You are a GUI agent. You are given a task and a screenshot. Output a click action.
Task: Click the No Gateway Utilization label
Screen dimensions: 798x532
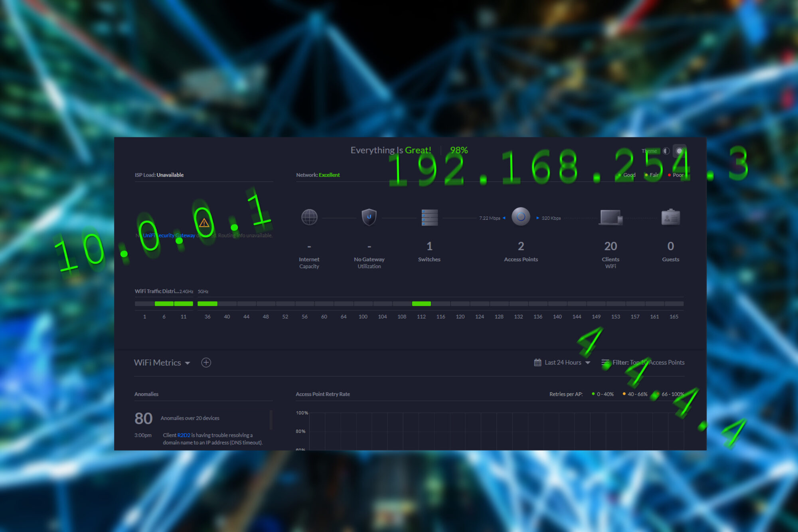point(369,263)
